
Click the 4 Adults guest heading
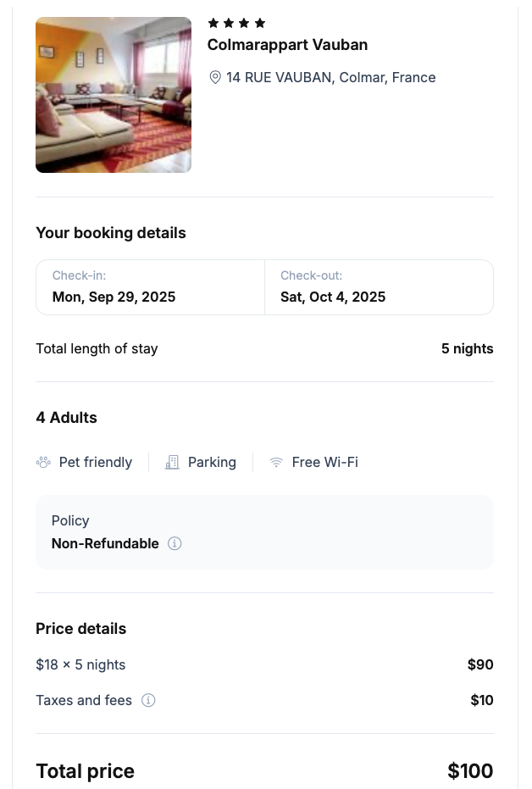click(x=66, y=418)
